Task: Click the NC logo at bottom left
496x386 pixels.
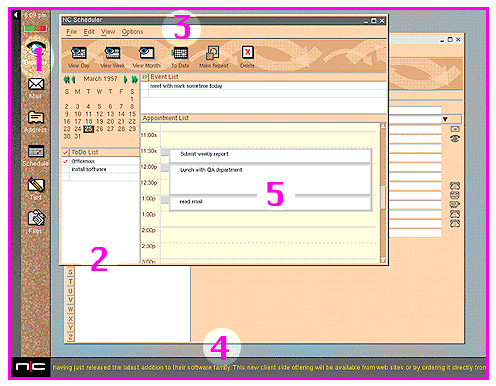Action: pos(31,367)
